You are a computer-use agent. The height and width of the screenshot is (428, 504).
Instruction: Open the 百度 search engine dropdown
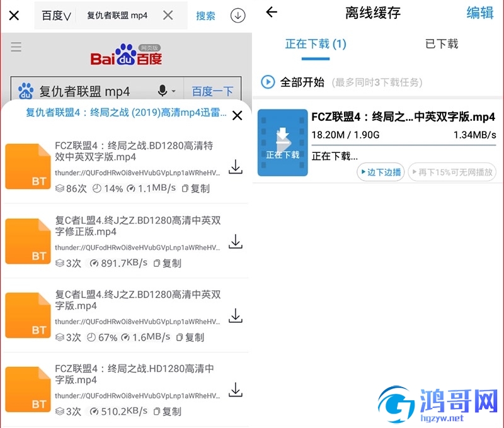click(x=56, y=15)
